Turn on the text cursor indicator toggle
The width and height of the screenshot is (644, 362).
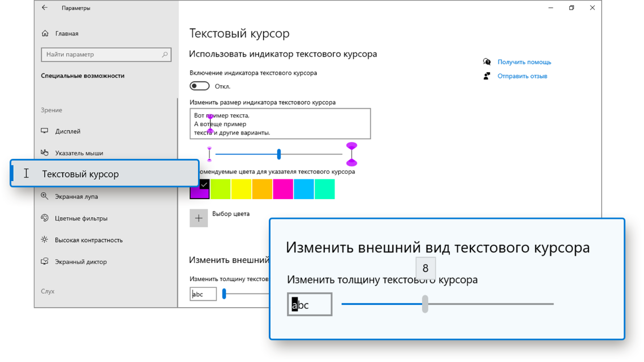coord(200,86)
